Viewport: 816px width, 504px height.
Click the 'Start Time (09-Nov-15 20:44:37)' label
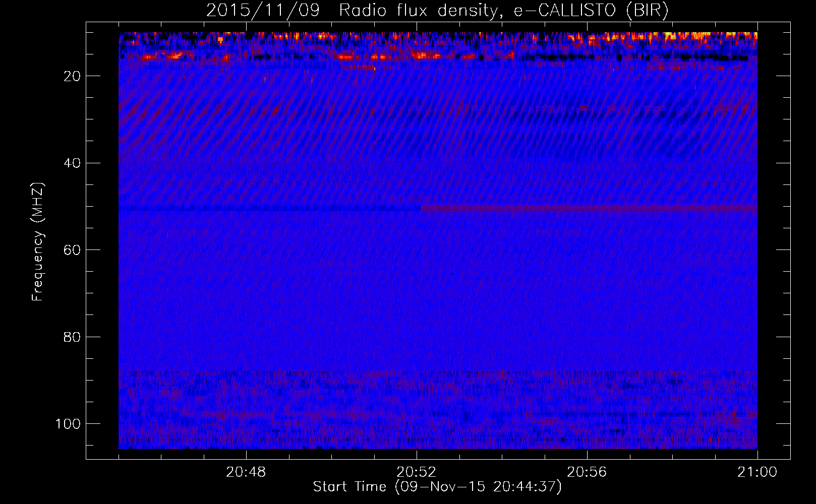pyautogui.click(x=437, y=486)
